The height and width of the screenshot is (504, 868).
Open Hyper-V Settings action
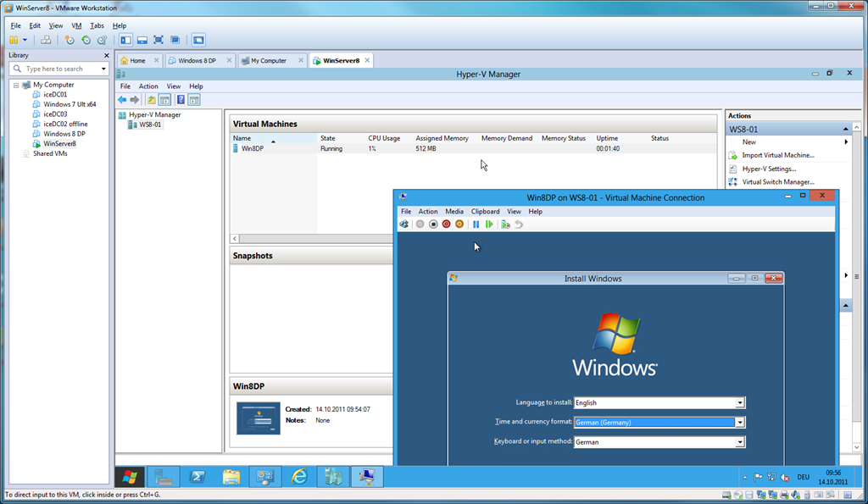click(x=769, y=169)
